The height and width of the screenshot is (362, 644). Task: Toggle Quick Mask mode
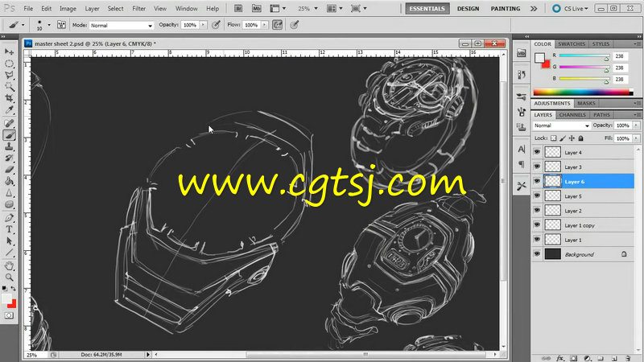click(9, 315)
